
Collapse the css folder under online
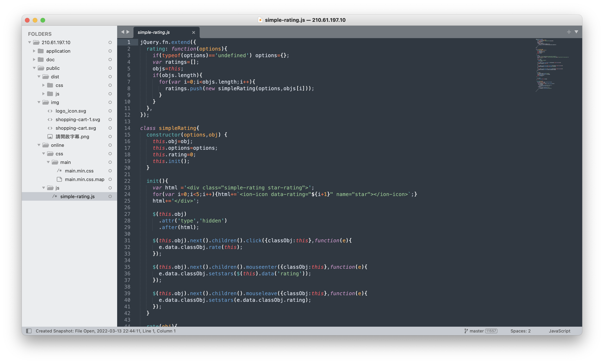[x=43, y=154]
